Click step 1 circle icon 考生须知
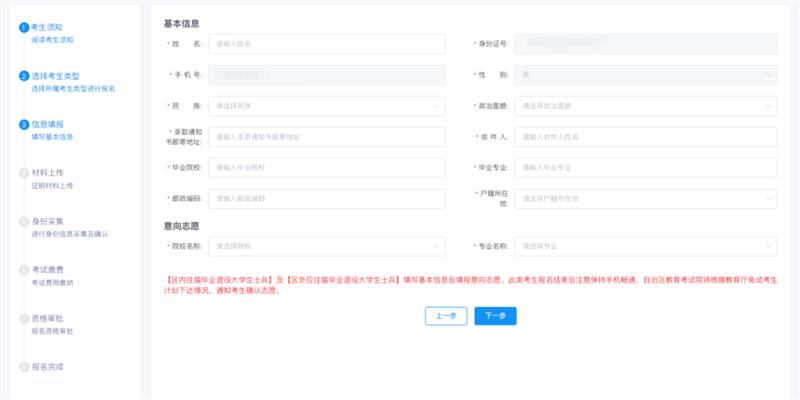This screenshot has height=400, width=800. coord(24,28)
